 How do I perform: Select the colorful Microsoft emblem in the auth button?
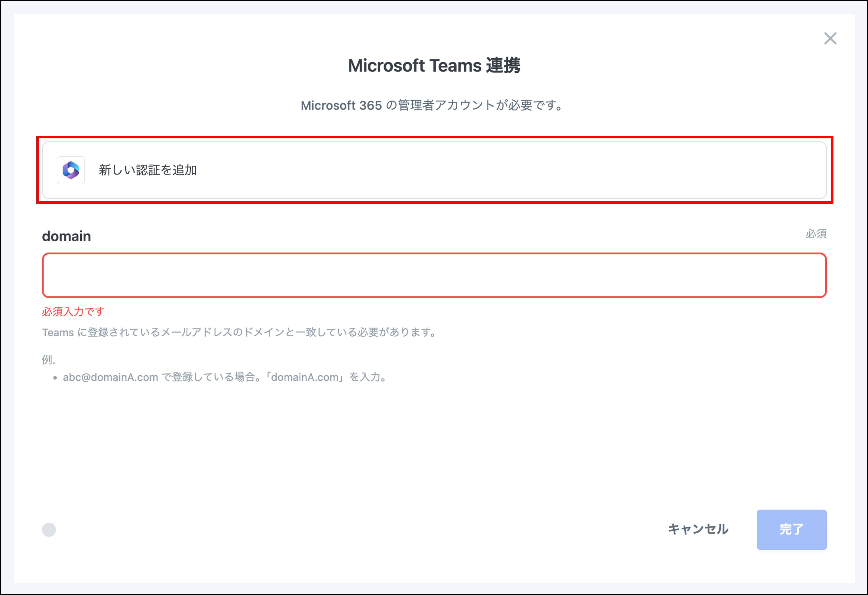click(71, 170)
